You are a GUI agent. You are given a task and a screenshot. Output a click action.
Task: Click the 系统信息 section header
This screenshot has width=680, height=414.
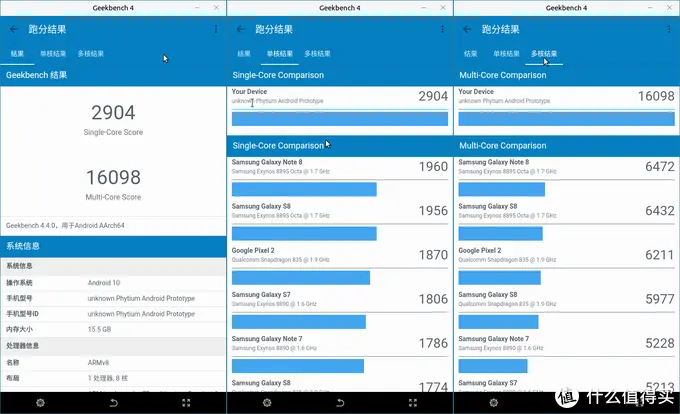click(113, 246)
